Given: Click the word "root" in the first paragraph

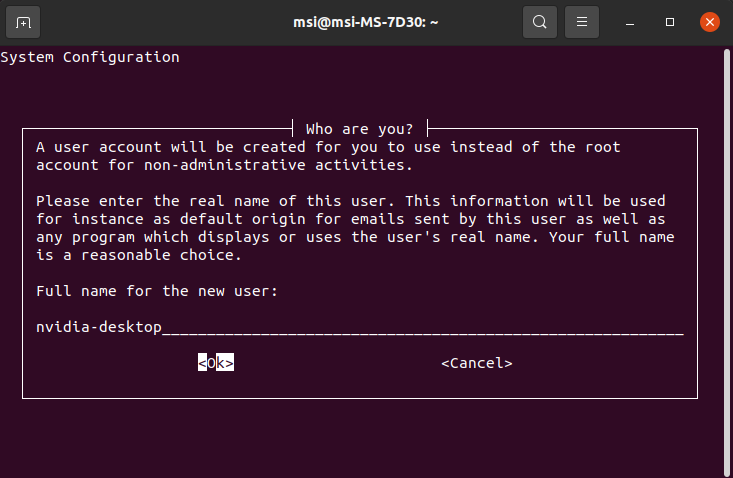Looking at the screenshot, I should tap(603, 147).
